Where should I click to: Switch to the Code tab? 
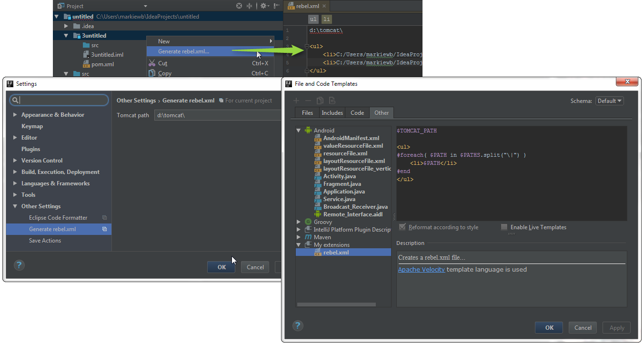point(357,112)
